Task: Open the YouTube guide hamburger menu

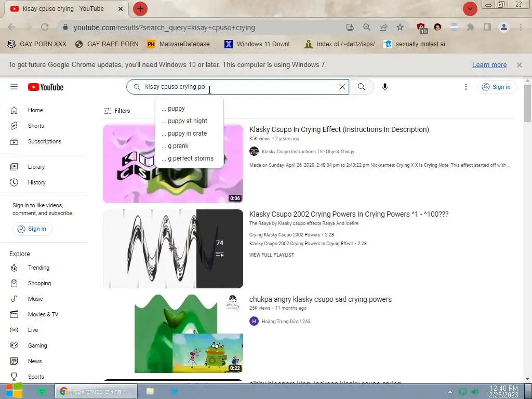Action: coord(14,87)
